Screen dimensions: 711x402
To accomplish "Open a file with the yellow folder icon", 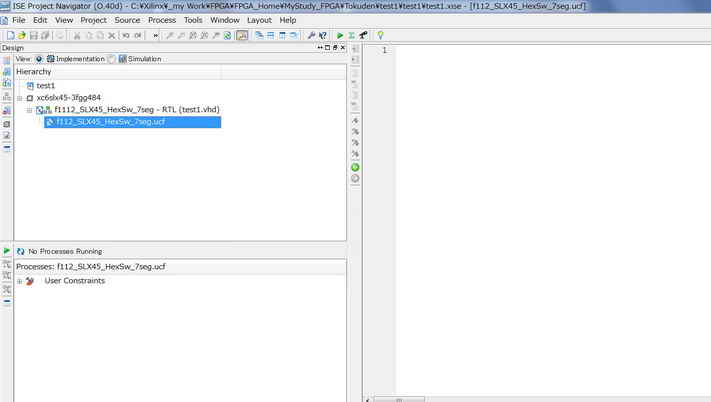I will pyautogui.click(x=22, y=35).
